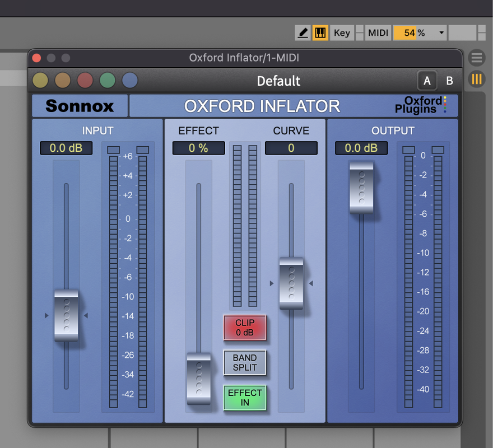
Task: Toggle the pencil draw mode icon
Action: (303, 32)
